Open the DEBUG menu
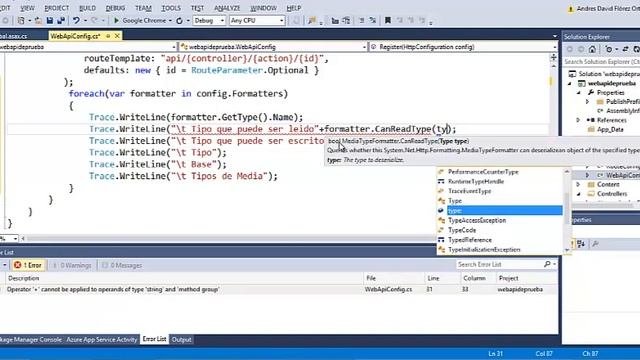The height and width of the screenshot is (360, 640). pos(116,8)
